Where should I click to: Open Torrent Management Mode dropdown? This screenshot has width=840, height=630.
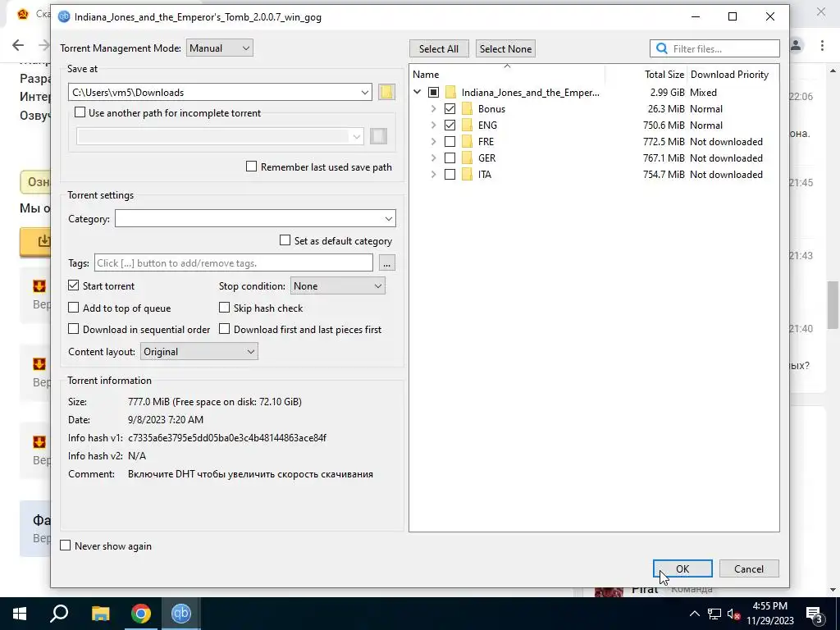point(220,48)
